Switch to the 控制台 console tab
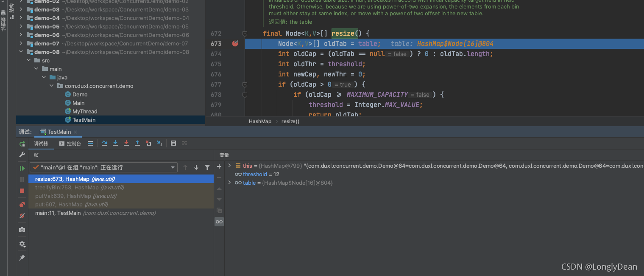This screenshot has height=276, width=644. coord(70,144)
